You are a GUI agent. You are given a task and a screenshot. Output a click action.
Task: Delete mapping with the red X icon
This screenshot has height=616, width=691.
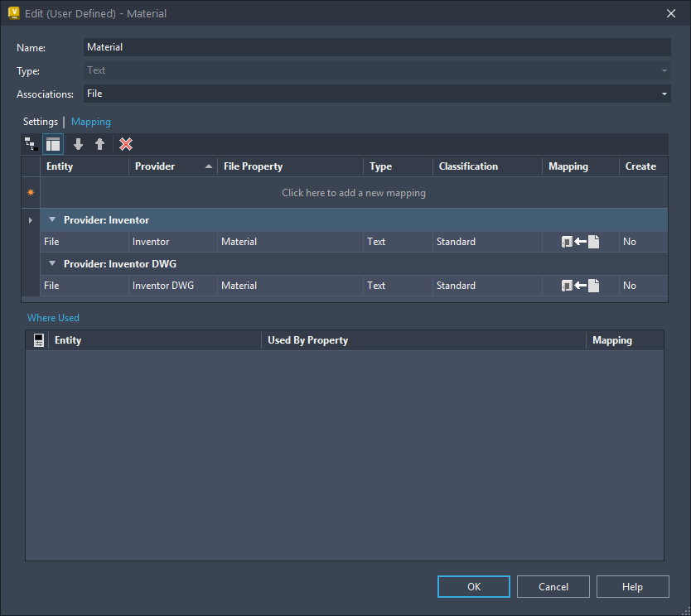coord(126,144)
